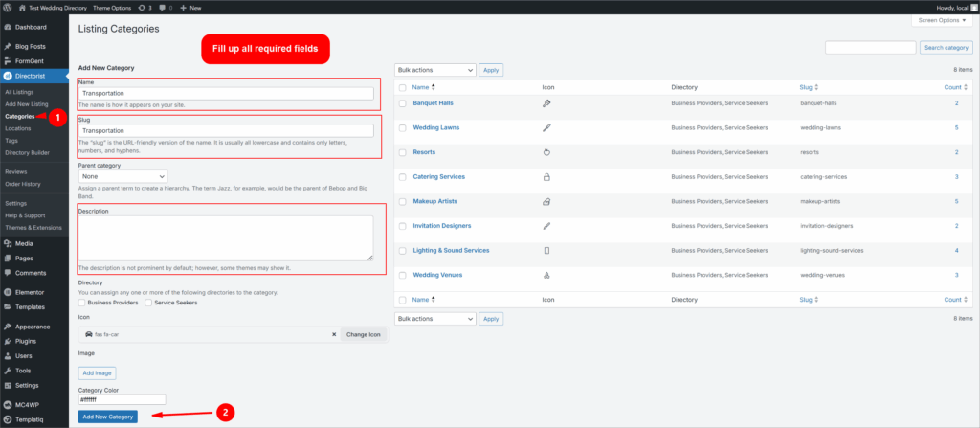Check the Business Providers directory checkbox
Screen dimensions: 980x428
(82, 303)
